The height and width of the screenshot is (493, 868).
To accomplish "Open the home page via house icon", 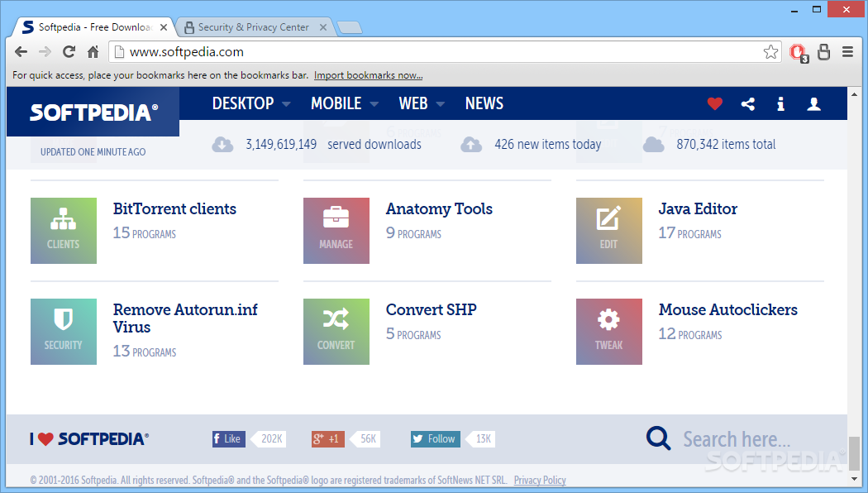I will pos(93,52).
